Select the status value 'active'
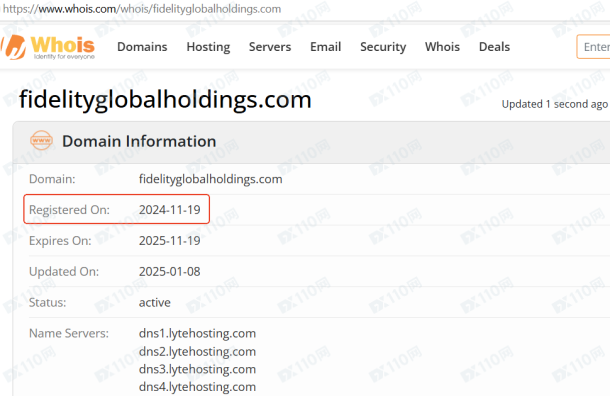The width and height of the screenshot is (610, 396). pos(154,302)
